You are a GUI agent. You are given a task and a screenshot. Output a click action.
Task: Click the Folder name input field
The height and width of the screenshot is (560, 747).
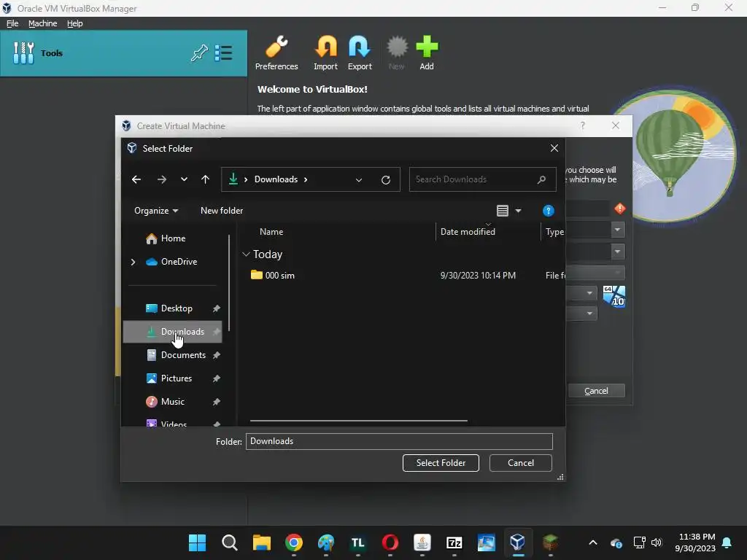pyautogui.click(x=399, y=441)
